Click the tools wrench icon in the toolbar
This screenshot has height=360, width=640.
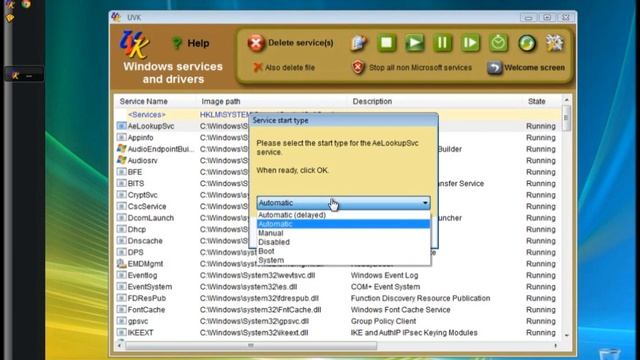[x=555, y=43]
